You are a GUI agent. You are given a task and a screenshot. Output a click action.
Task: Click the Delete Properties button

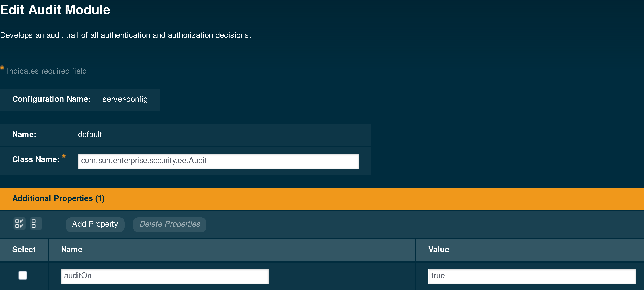(x=169, y=224)
